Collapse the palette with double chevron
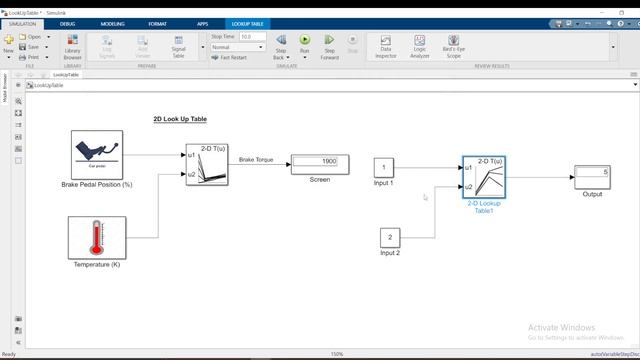 (18, 343)
